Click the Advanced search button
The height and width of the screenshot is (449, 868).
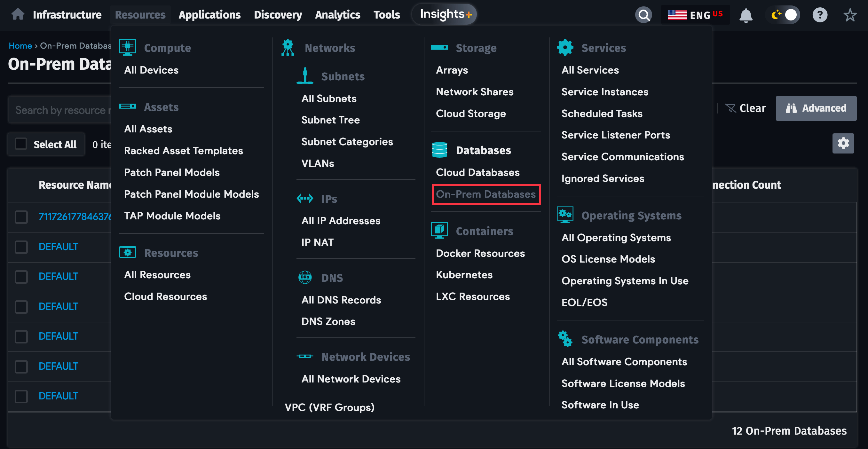pyautogui.click(x=816, y=108)
